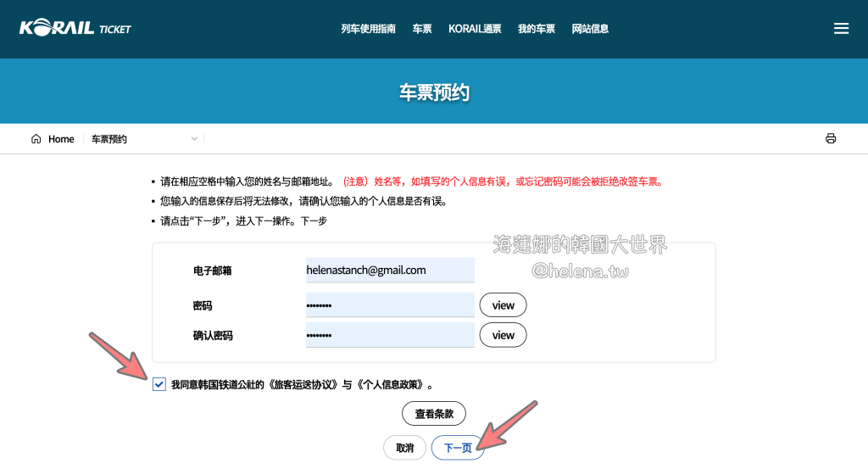Click the 下一页 next page button

[458, 448]
